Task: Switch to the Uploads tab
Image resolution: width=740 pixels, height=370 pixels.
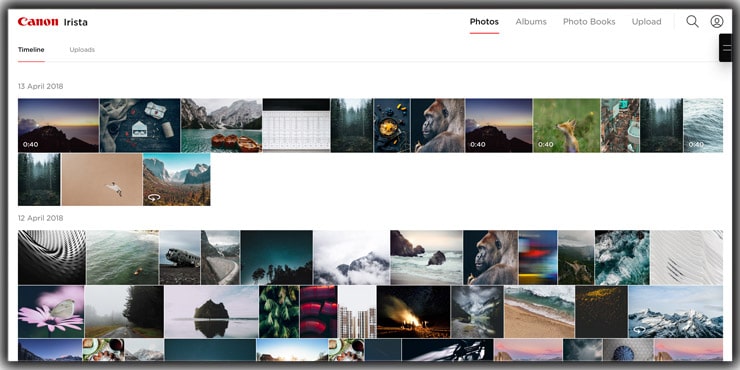Action: (82, 50)
